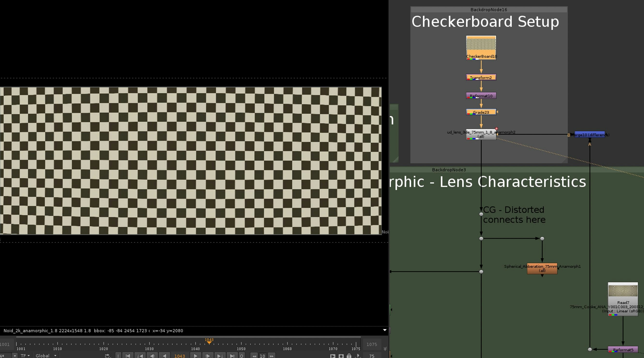Expand the viewer info bar arrow
This screenshot has width=644, height=358.
click(385, 330)
